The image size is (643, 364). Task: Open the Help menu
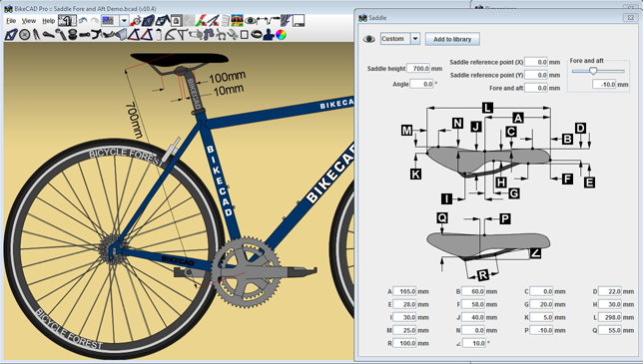click(48, 21)
